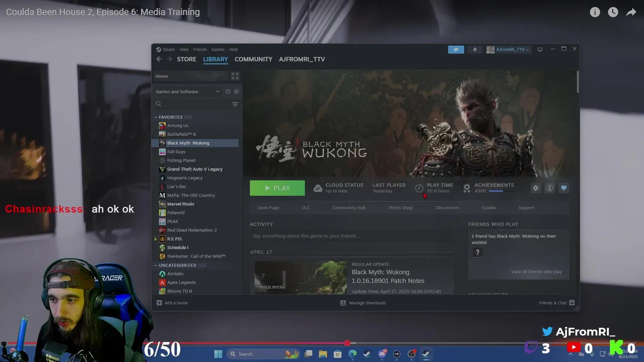Image resolution: width=644 pixels, height=362 pixels.
Task: Open Discussions link
Action: [x=447, y=208]
